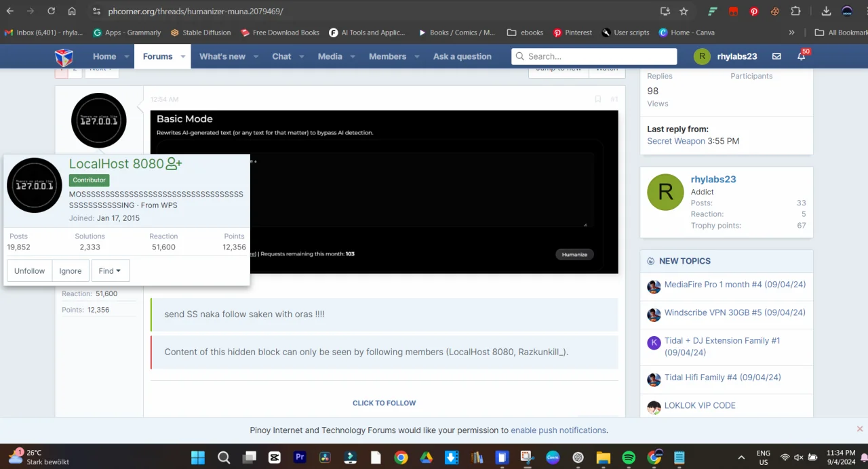The height and width of the screenshot is (469, 868).
Task: Open the Windows Start button
Action: pyautogui.click(x=198, y=457)
